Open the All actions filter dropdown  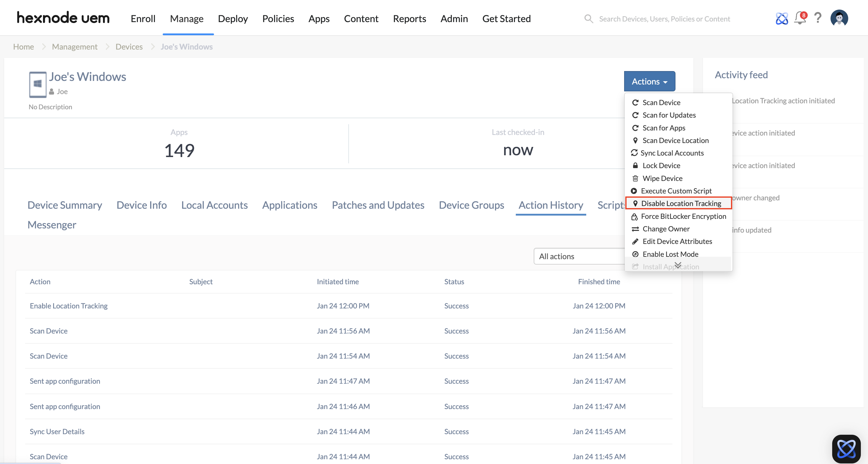coord(580,256)
